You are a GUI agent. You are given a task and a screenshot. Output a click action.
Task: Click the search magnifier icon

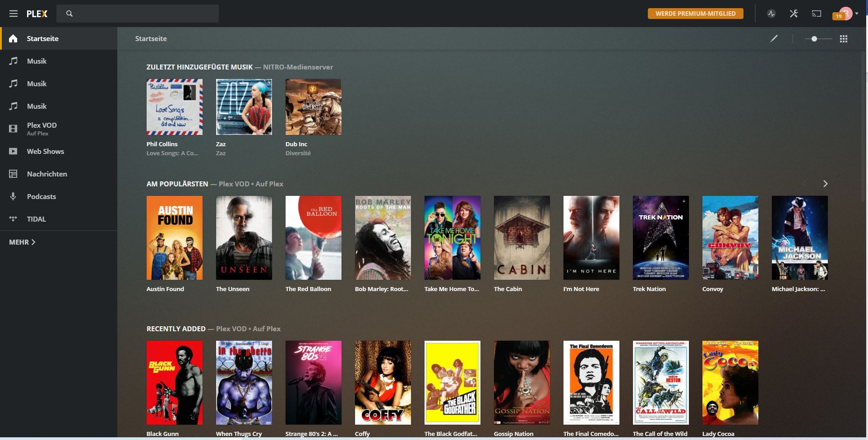coord(69,14)
